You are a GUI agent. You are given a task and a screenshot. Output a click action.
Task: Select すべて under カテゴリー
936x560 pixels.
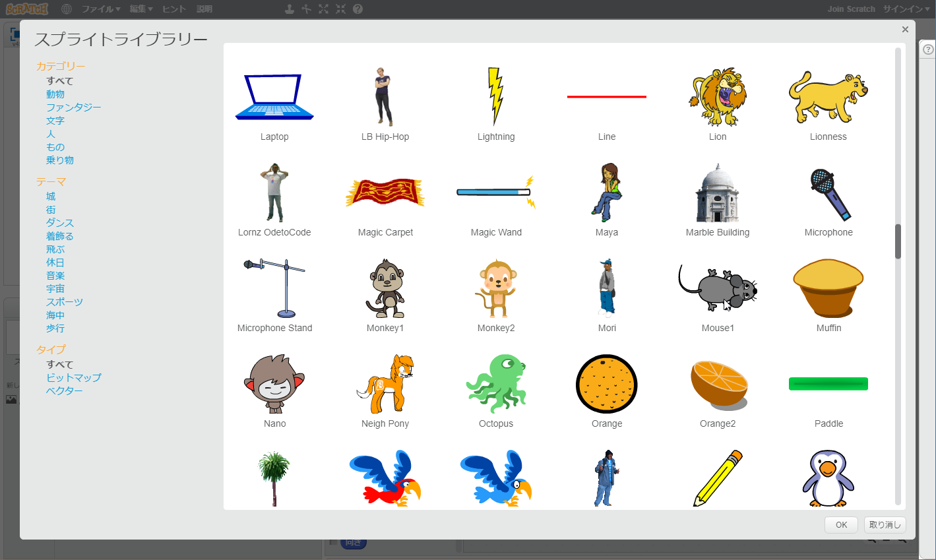60,81
